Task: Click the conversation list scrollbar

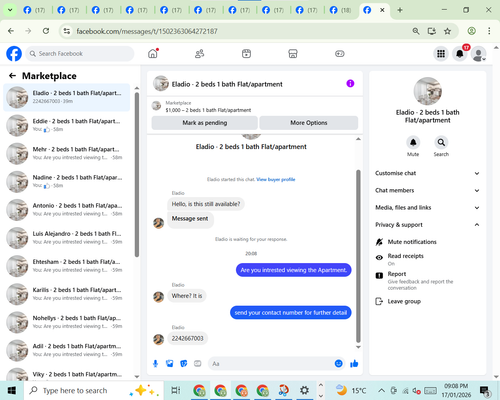Action: (x=137, y=175)
